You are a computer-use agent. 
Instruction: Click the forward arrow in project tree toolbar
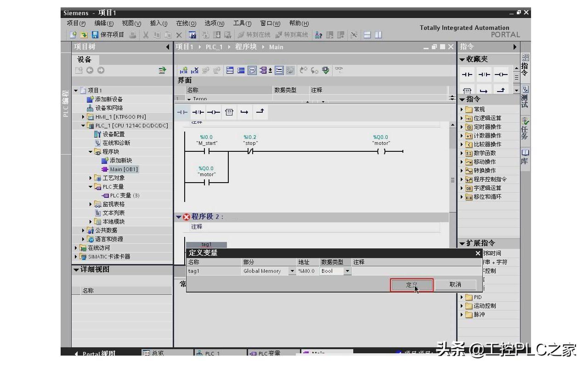101,70
